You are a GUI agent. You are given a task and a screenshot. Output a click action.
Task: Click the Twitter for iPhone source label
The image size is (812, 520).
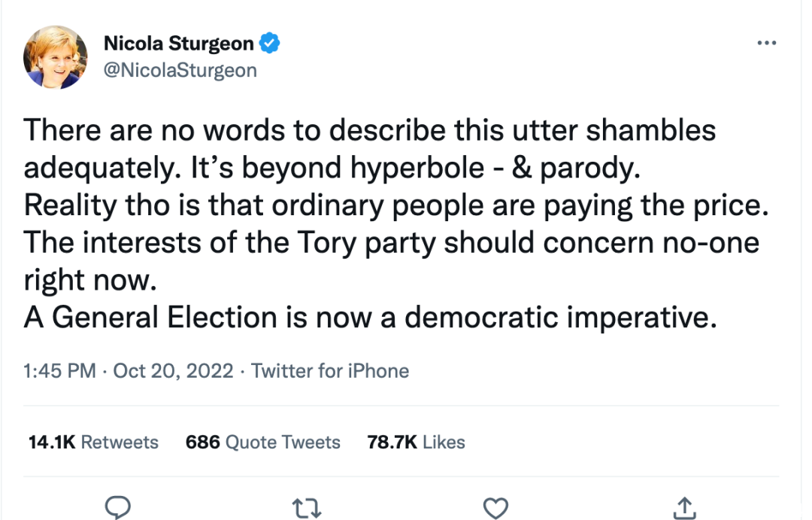pos(330,371)
